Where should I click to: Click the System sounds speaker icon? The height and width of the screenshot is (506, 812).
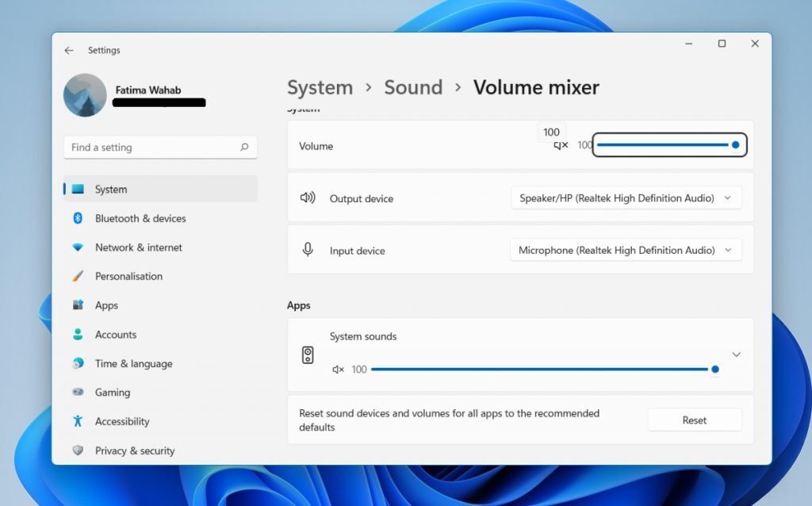tap(308, 354)
